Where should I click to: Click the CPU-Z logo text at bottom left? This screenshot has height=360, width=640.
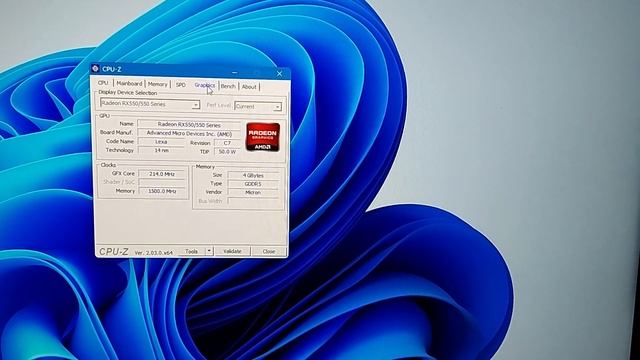(113, 251)
